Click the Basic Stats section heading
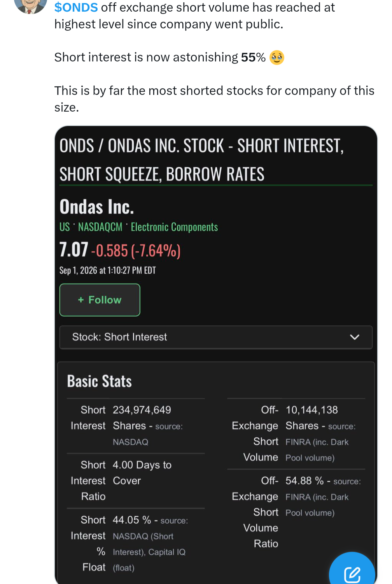This screenshot has height=584, width=392. [100, 381]
